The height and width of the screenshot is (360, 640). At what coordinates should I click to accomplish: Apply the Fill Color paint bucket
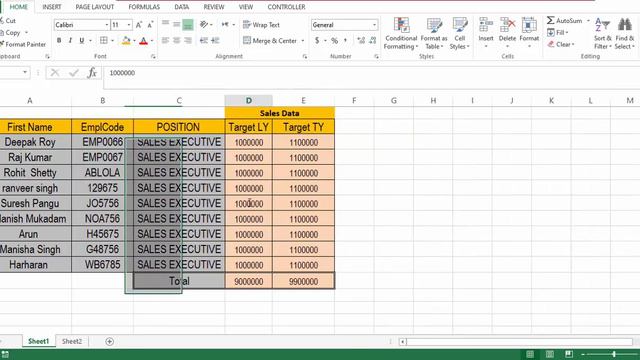click(126, 40)
